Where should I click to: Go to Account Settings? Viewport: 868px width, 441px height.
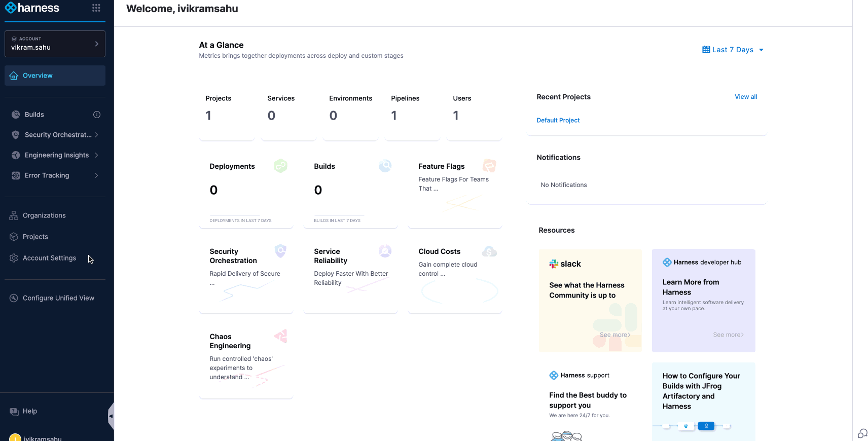click(x=49, y=258)
